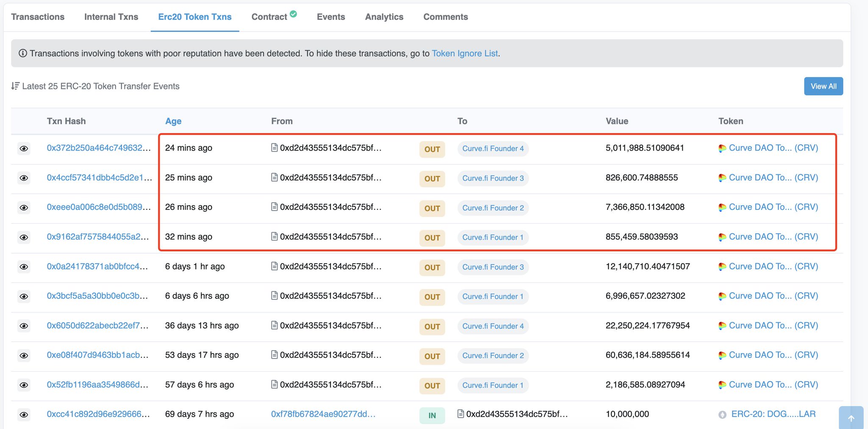Image resolution: width=868 pixels, height=429 pixels.
Task: Click CRV token logo in 22,250,224.17767954 row
Action: pyautogui.click(x=722, y=326)
